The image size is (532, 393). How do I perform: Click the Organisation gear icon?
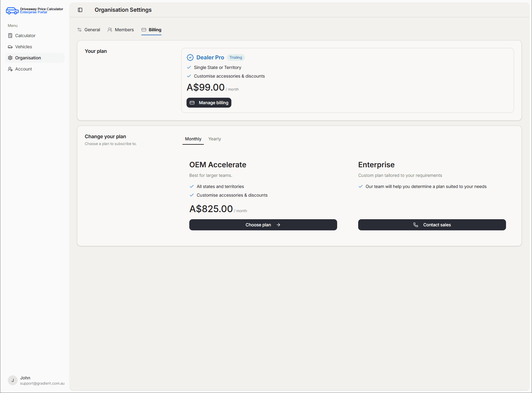click(10, 58)
